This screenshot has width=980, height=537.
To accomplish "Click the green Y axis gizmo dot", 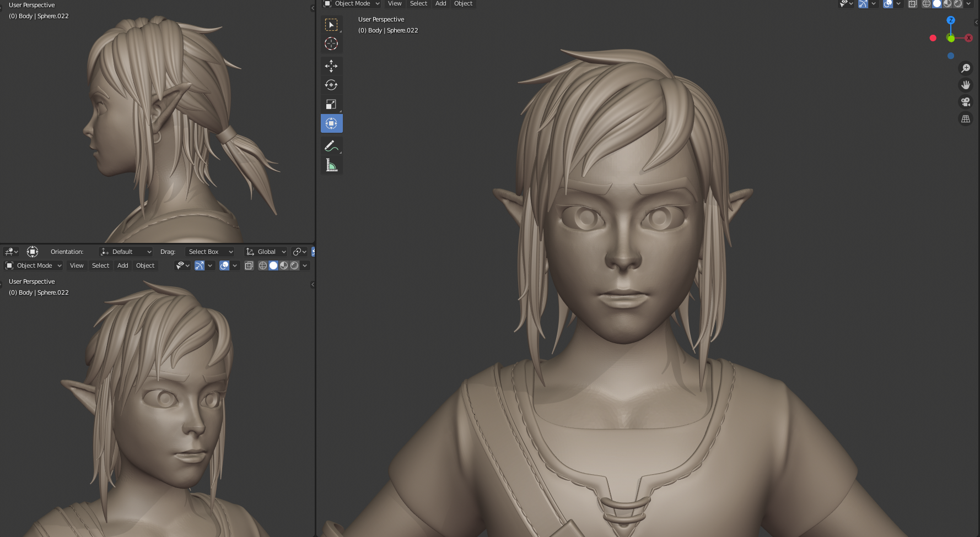I will (951, 38).
